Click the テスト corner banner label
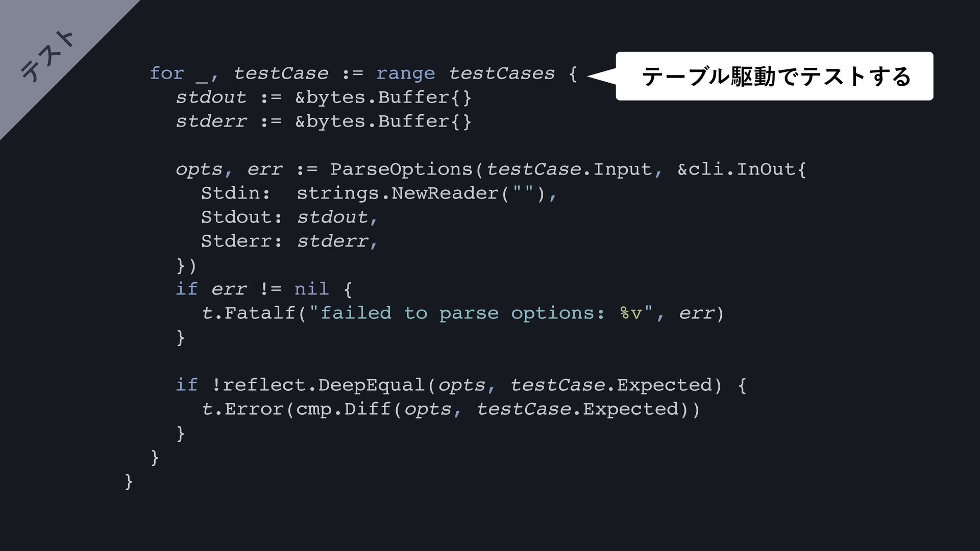Image resolution: width=980 pixels, height=551 pixels. click(48, 57)
